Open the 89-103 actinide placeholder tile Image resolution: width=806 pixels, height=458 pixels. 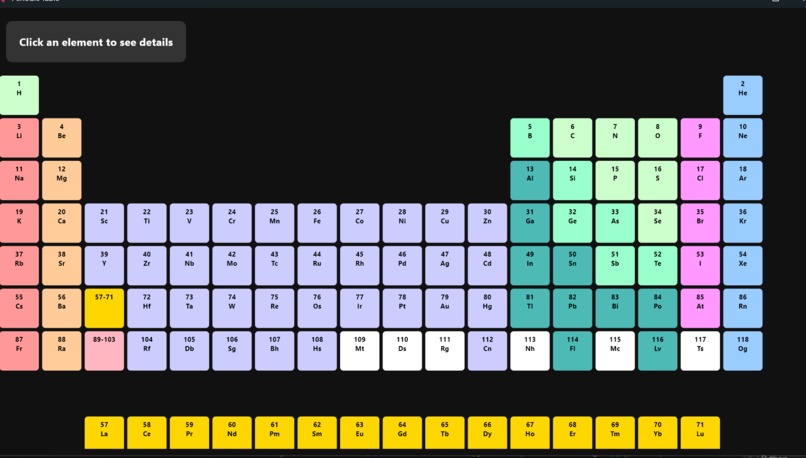pos(104,351)
